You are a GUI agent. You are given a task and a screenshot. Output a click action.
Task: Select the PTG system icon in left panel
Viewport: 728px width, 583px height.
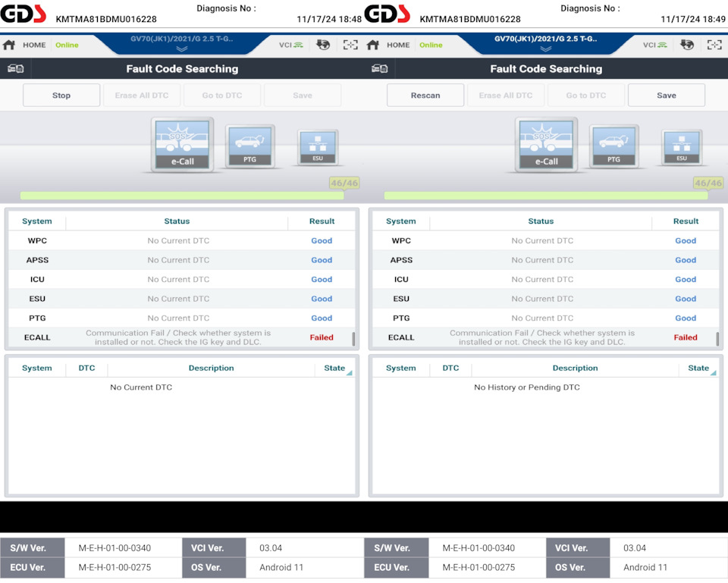click(x=249, y=146)
